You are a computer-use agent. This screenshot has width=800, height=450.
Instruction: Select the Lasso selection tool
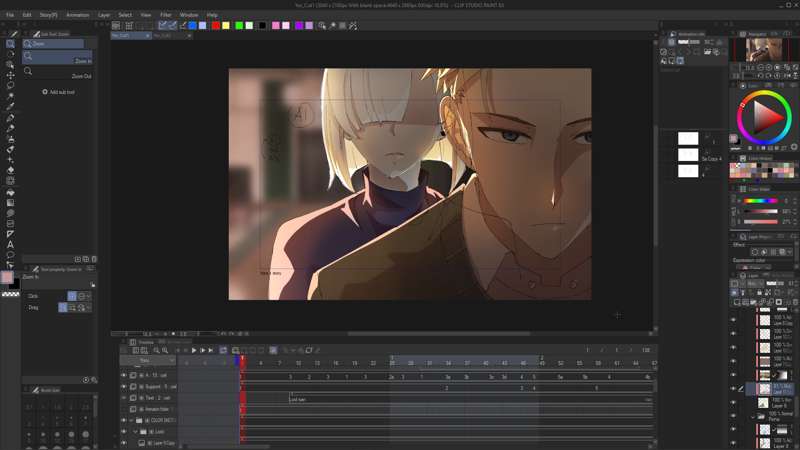point(10,86)
